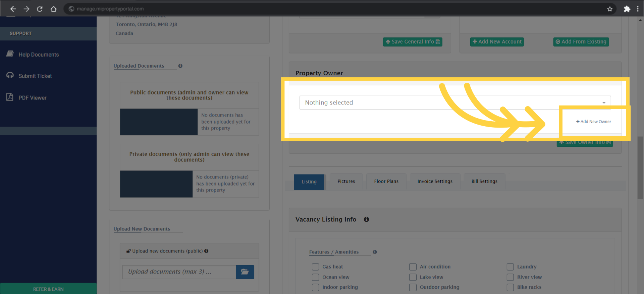Click the Submit Ticket headset icon
This screenshot has width=644, height=294.
coord(10,75)
